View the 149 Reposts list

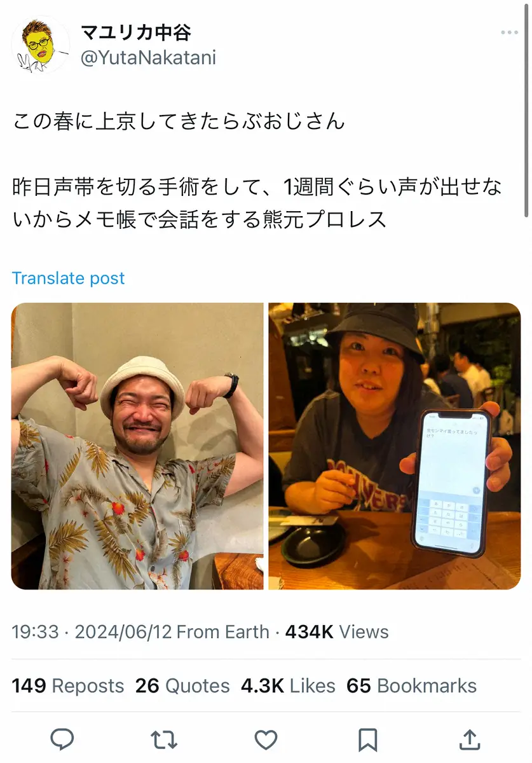pyautogui.click(x=68, y=685)
